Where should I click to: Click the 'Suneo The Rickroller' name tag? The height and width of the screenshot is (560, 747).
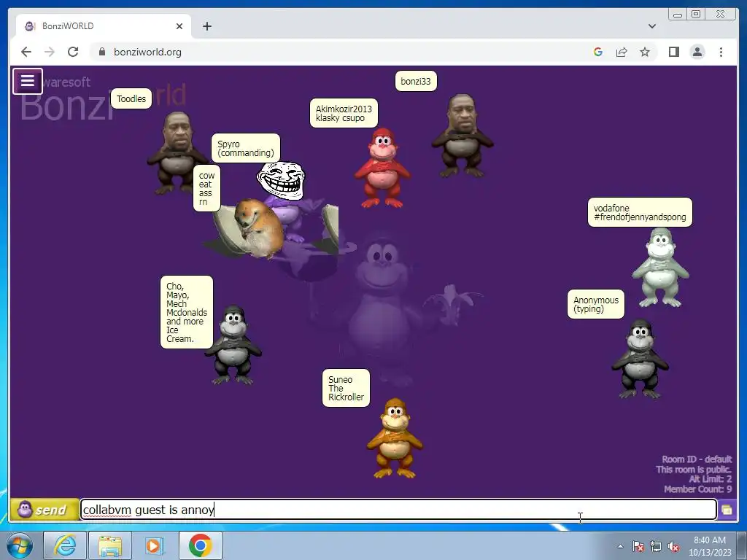[346, 388]
